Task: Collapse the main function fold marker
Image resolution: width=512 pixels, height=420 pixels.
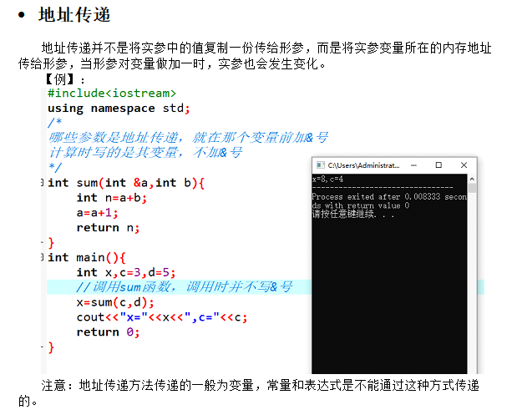Action: [42, 257]
